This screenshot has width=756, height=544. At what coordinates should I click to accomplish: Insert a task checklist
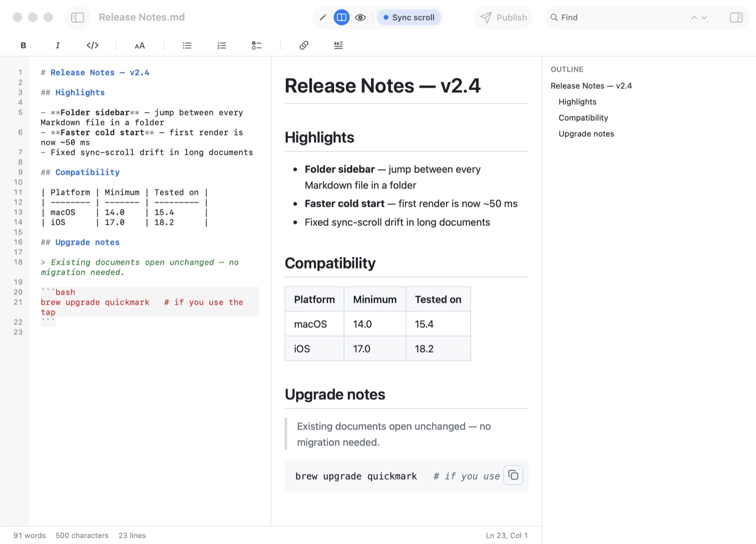(x=257, y=45)
